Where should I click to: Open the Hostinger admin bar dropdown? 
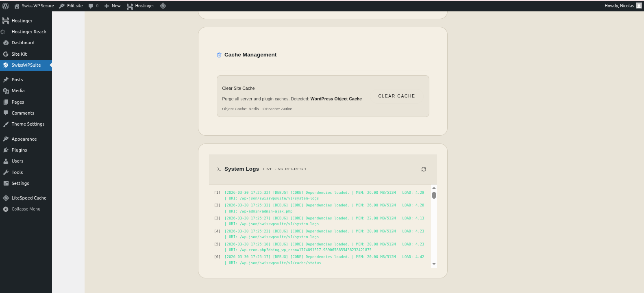coord(141,6)
